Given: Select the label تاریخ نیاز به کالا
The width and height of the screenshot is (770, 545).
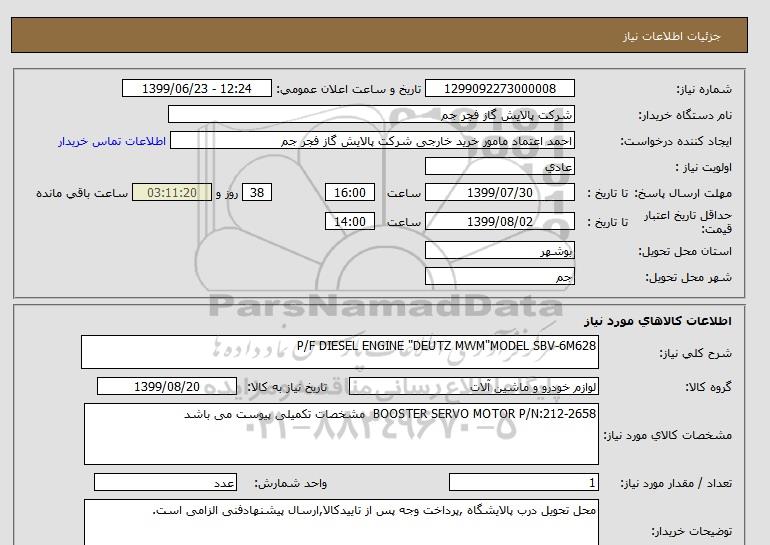Looking at the screenshot, I should point(287,387).
